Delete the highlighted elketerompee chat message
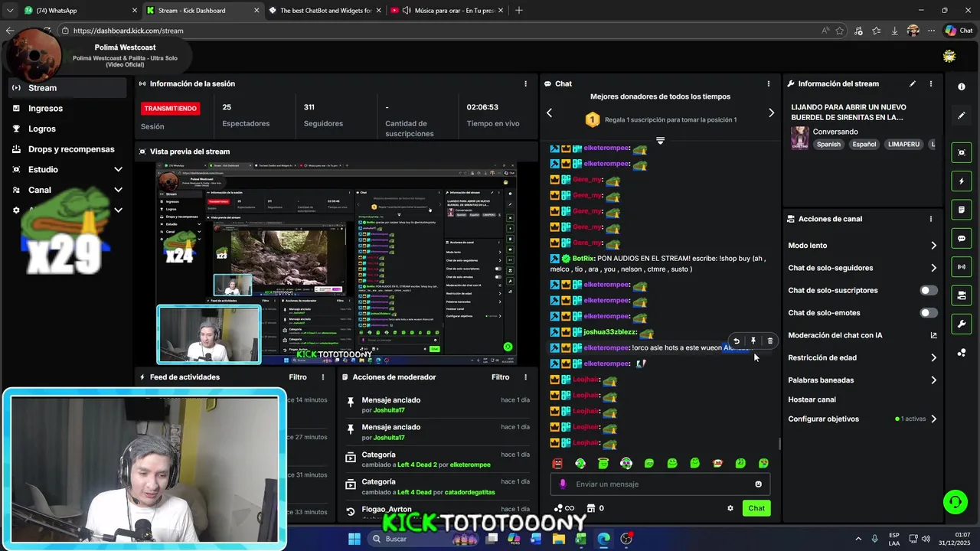This screenshot has width=980, height=551. click(770, 341)
